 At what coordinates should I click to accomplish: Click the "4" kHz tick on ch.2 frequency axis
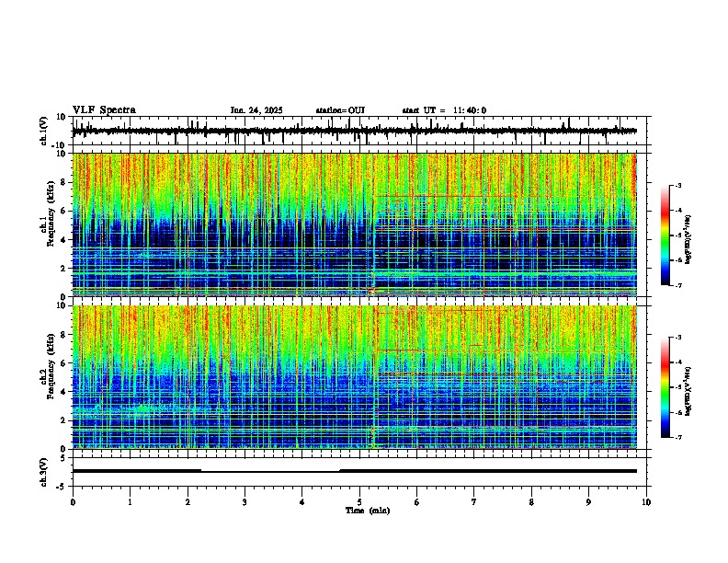[x=63, y=392]
